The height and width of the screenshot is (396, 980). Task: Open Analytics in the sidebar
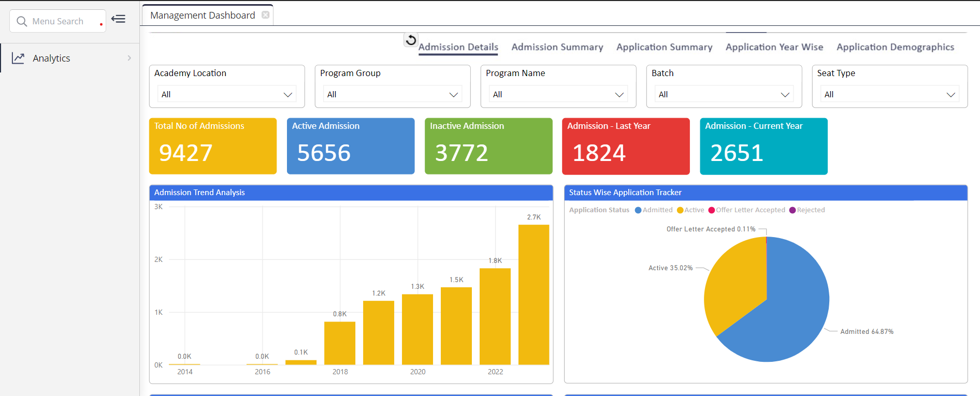(x=70, y=58)
